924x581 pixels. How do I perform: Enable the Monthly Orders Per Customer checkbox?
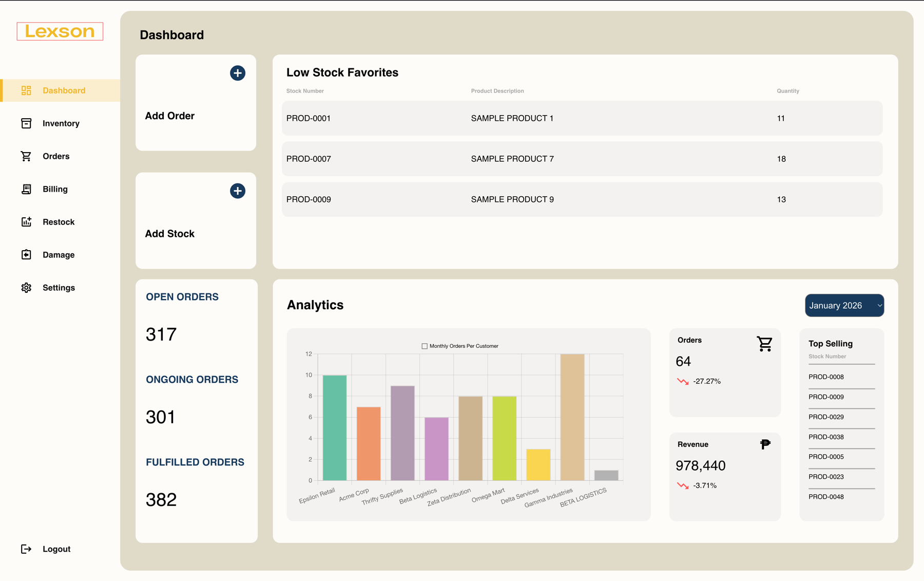pos(425,346)
